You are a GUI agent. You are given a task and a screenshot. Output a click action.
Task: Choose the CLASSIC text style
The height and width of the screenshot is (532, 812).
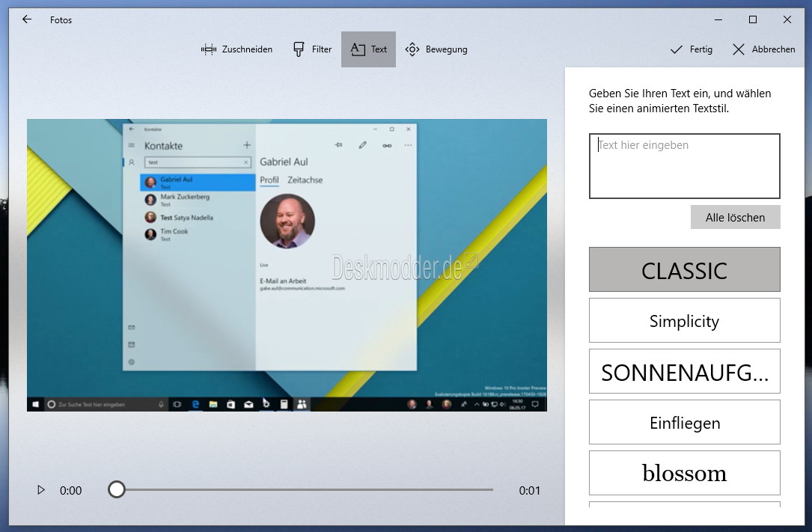pos(684,269)
